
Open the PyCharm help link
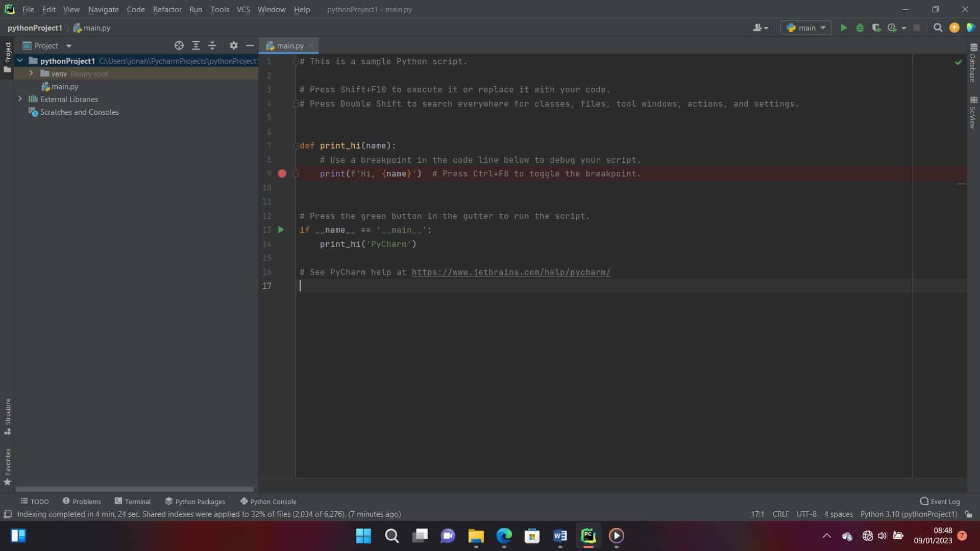coord(510,272)
